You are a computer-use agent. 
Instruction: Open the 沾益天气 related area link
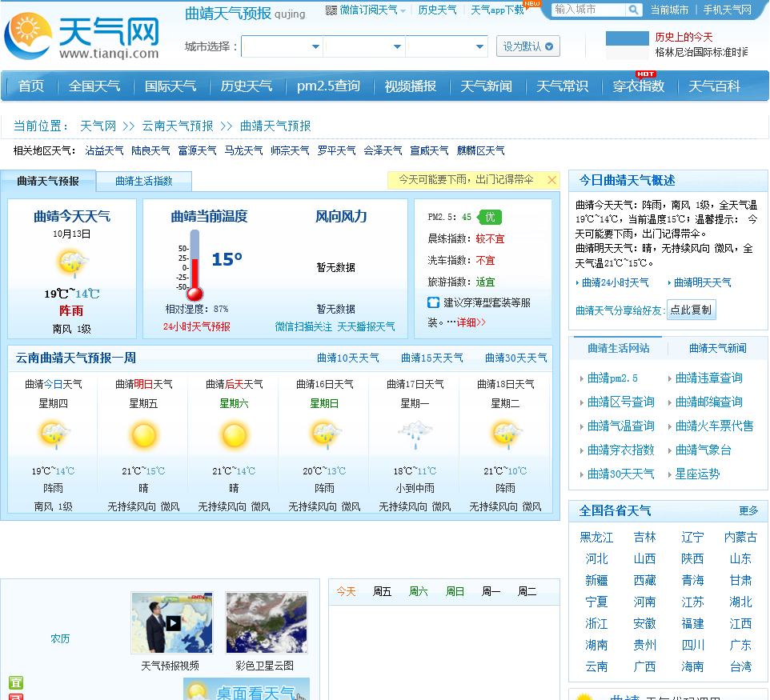(104, 150)
